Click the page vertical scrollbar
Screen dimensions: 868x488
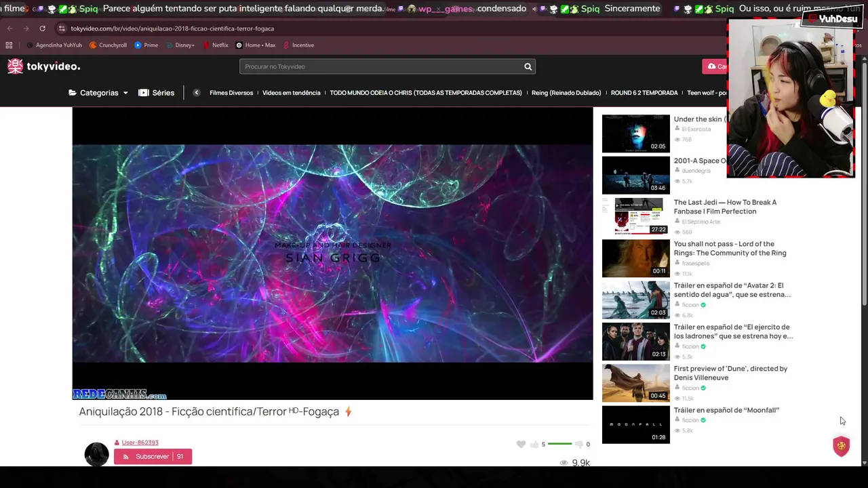(864, 183)
